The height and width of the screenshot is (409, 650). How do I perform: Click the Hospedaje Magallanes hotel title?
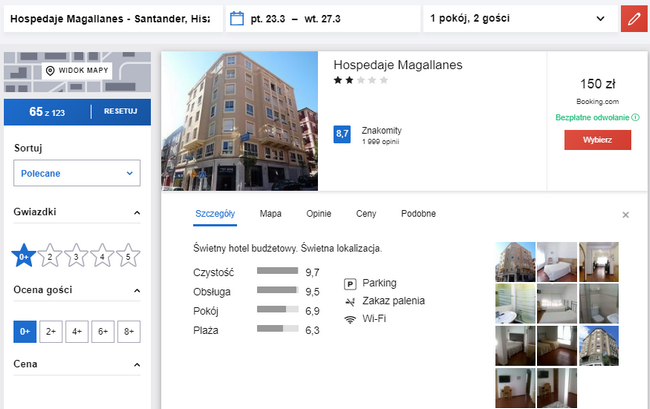[398, 65]
